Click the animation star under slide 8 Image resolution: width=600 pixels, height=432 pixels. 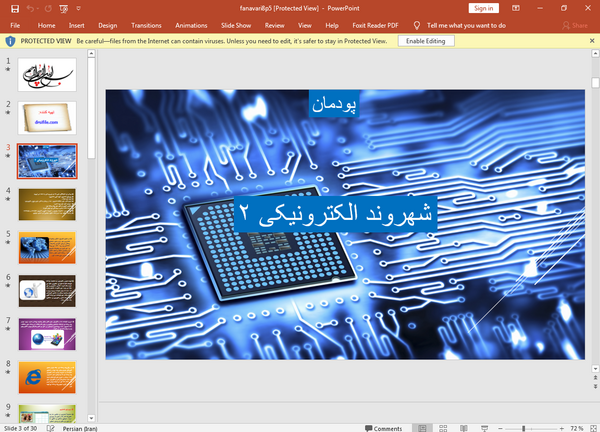pos(8,372)
